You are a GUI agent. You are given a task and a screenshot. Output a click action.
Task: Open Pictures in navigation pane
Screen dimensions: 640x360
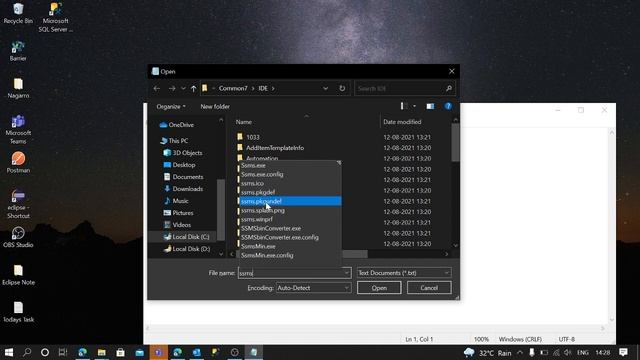pyautogui.click(x=178, y=213)
